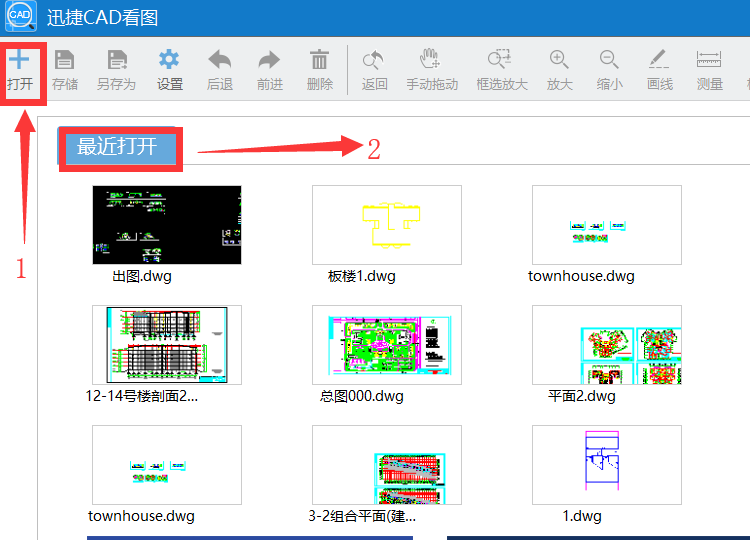Click the 1.dwg file name
The width and height of the screenshot is (750, 540).
582,516
